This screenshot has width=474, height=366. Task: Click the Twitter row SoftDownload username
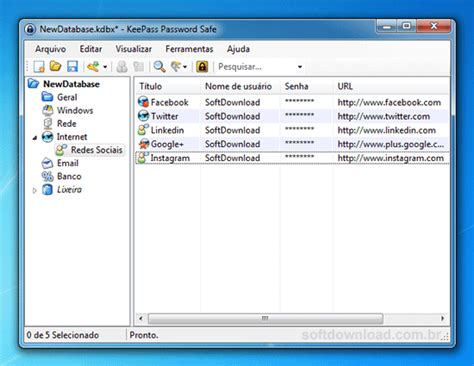tap(233, 116)
